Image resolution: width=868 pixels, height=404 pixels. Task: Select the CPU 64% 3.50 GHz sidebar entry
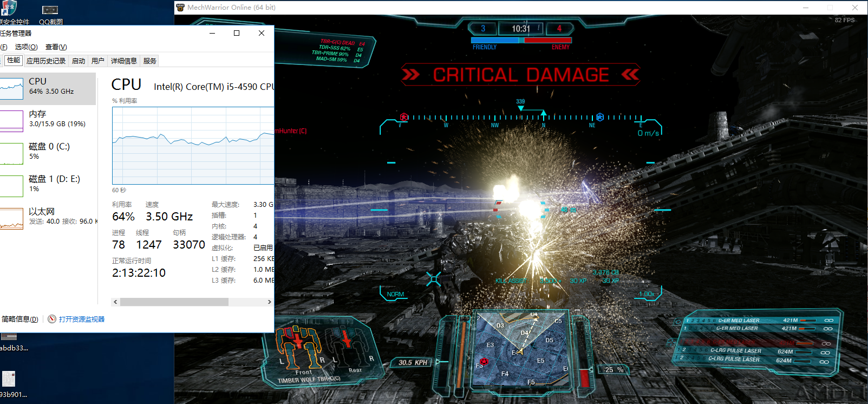tap(48, 89)
